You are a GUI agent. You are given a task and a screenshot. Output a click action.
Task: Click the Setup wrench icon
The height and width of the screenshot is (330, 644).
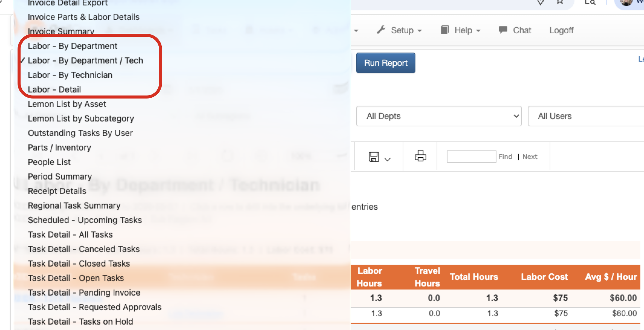point(381,30)
